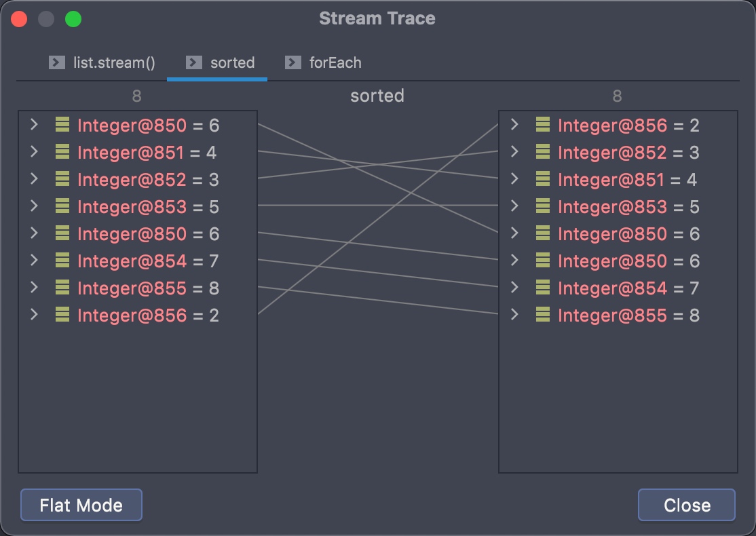Switch to the list.stream() tab
756x536 pixels.
pyautogui.click(x=114, y=63)
